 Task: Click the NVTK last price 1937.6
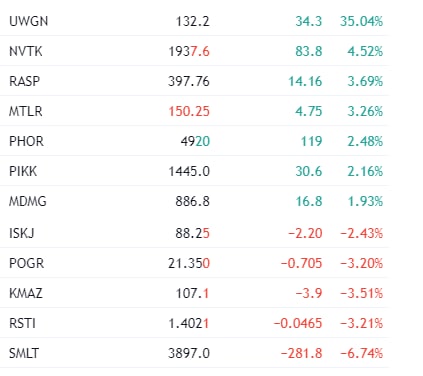click(x=189, y=52)
